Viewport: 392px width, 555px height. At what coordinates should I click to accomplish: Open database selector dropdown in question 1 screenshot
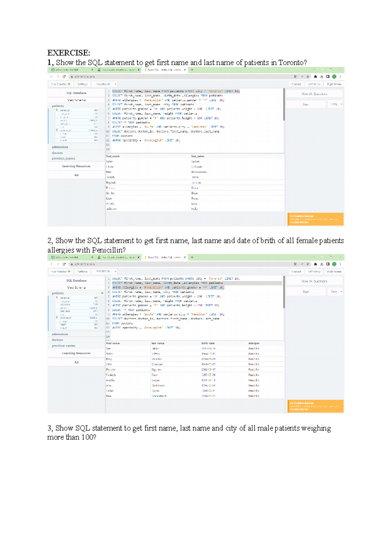[x=105, y=84]
